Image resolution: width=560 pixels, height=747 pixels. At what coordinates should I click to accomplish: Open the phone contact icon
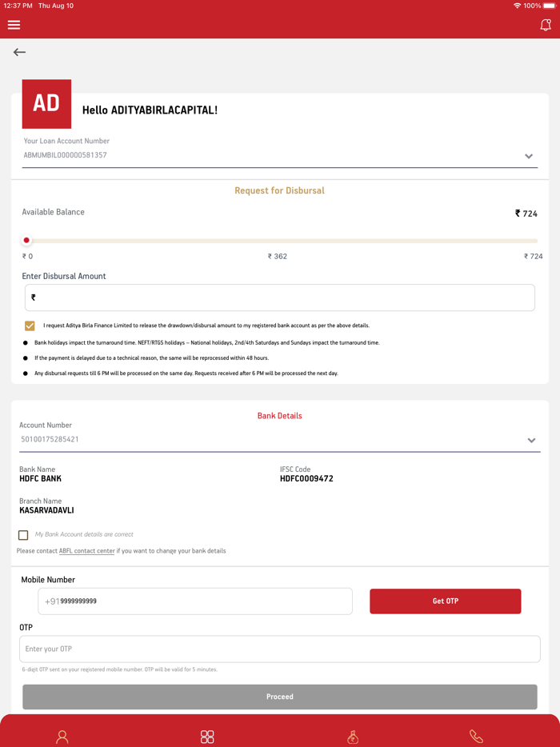(476, 736)
